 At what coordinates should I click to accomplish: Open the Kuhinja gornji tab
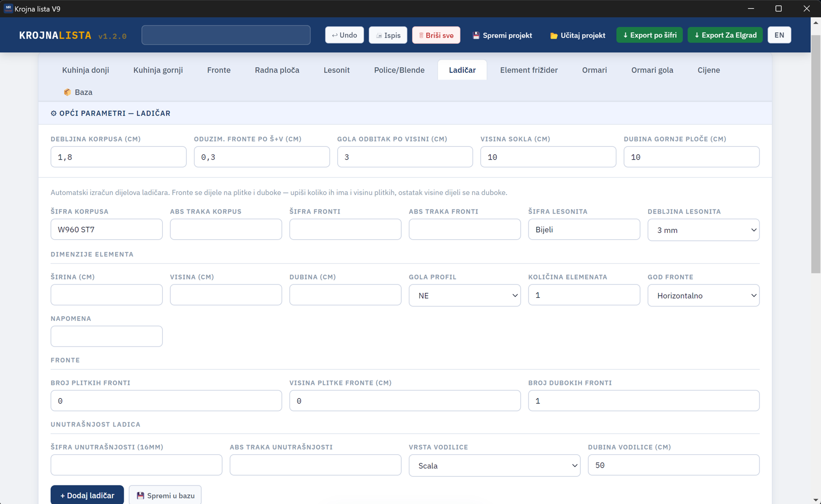(158, 70)
